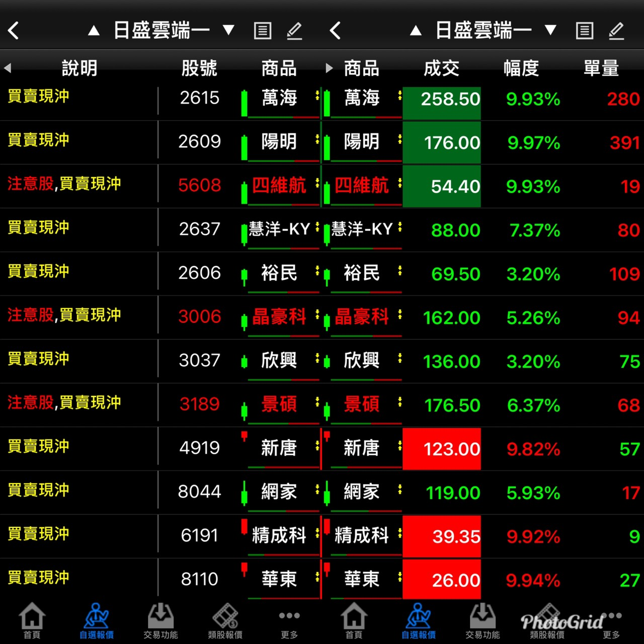Go back using left panel back arrow
The width and height of the screenshot is (644, 644).
[14, 31]
